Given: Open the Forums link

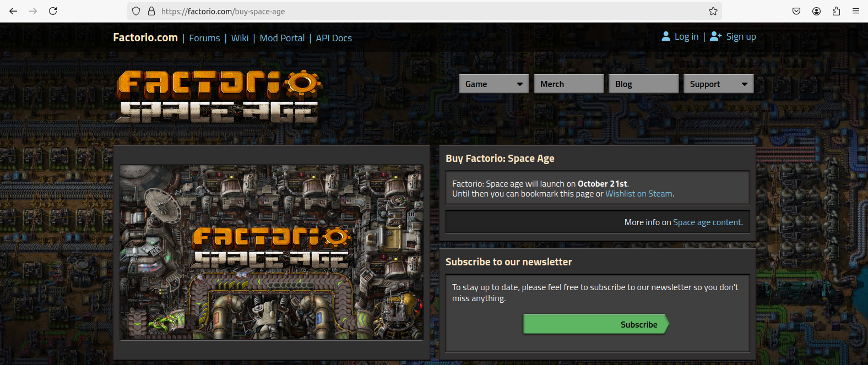Looking at the screenshot, I should coord(204,38).
